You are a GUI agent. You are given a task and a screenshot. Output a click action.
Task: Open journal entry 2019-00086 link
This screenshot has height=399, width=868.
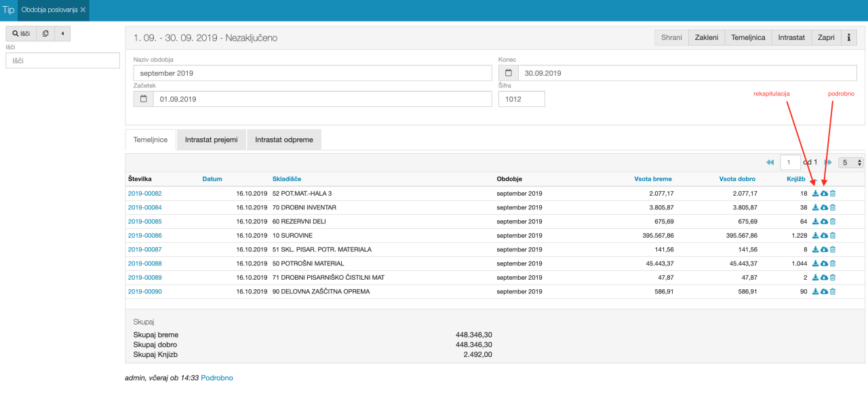(x=144, y=235)
